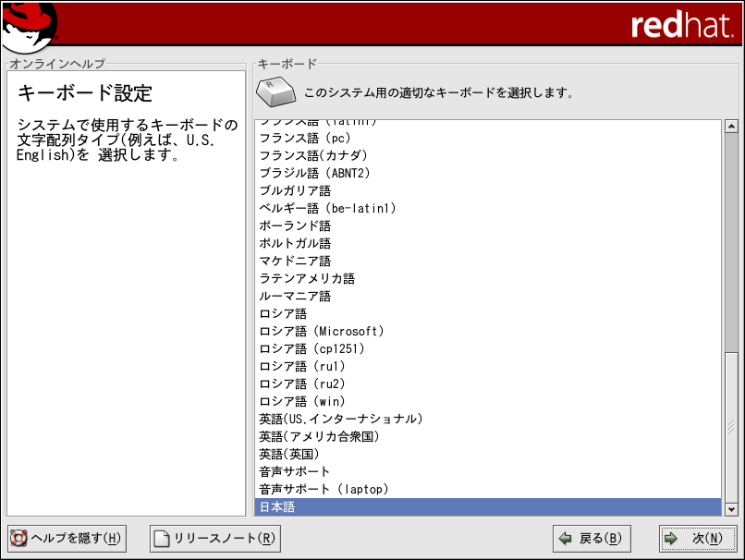Select ベルギー語 (be-latin1) keyboard
745x560 pixels.
(x=328, y=208)
